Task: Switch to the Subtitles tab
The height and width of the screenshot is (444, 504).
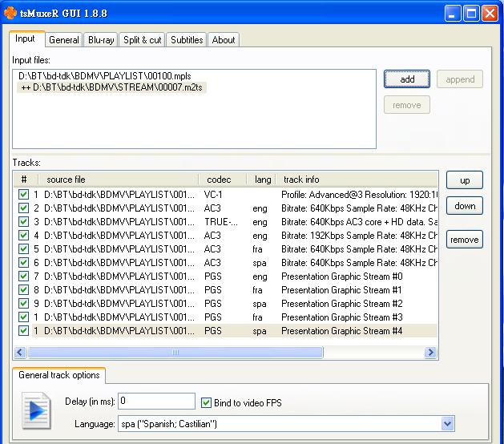Action: tap(187, 40)
